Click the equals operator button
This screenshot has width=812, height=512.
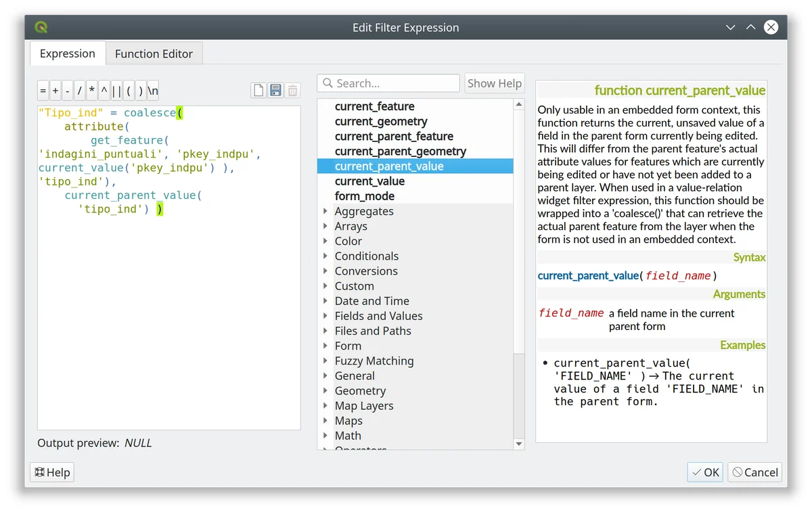tap(43, 91)
